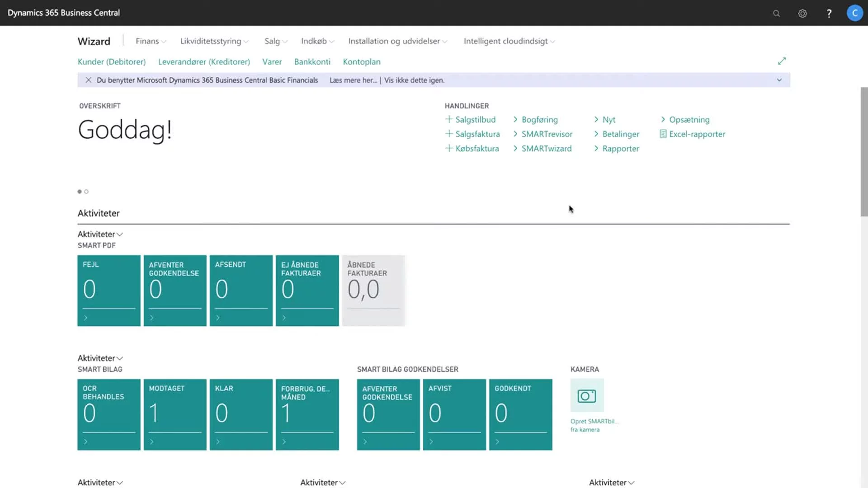Open the Finans menu

coord(151,41)
